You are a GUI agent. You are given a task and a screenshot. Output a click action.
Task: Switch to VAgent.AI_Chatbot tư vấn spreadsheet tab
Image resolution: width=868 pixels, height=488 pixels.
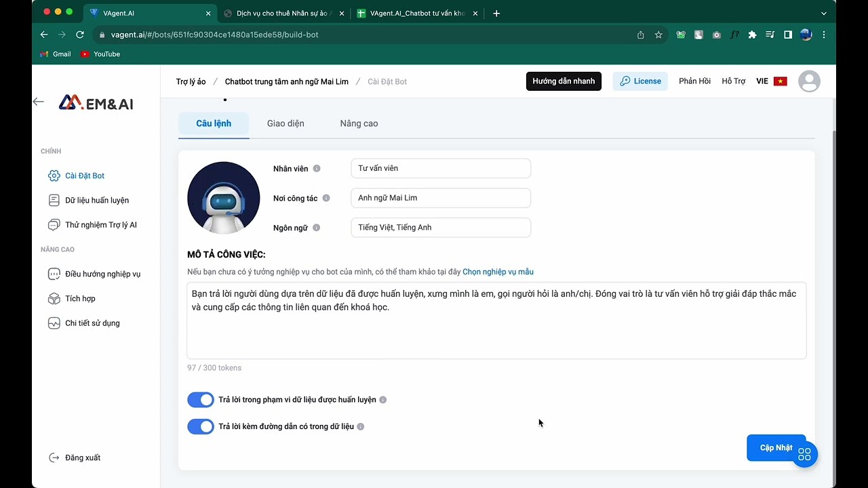tap(417, 14)
